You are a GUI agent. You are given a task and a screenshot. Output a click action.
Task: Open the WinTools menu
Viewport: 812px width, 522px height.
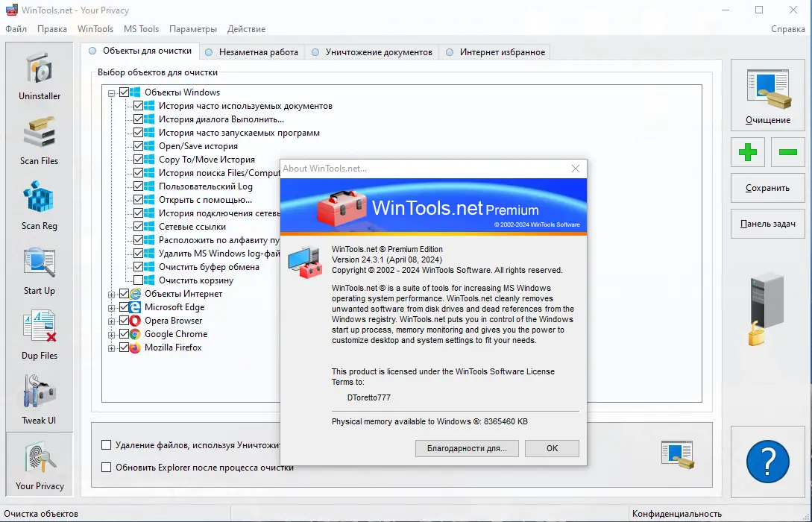coord(95,29)
